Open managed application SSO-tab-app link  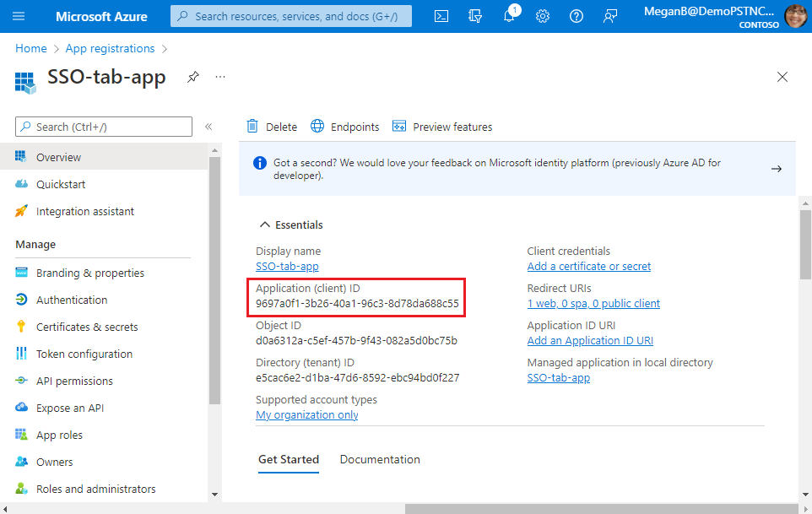pos(558,378)
